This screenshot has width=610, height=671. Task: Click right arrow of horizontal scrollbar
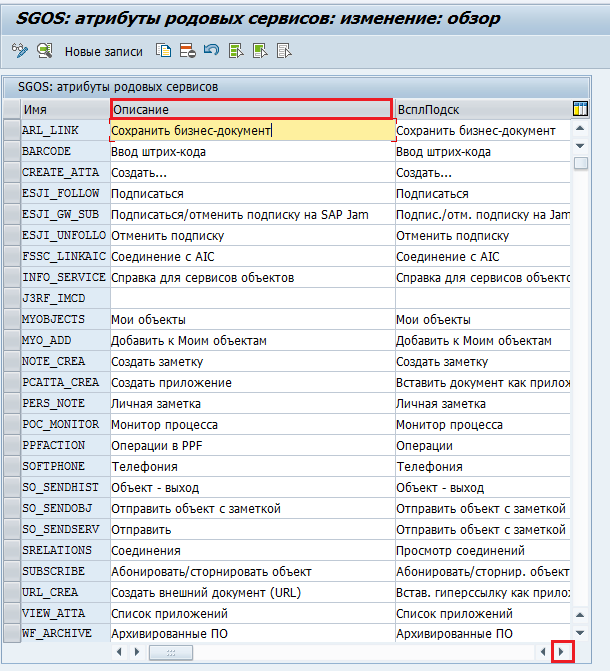563,652
